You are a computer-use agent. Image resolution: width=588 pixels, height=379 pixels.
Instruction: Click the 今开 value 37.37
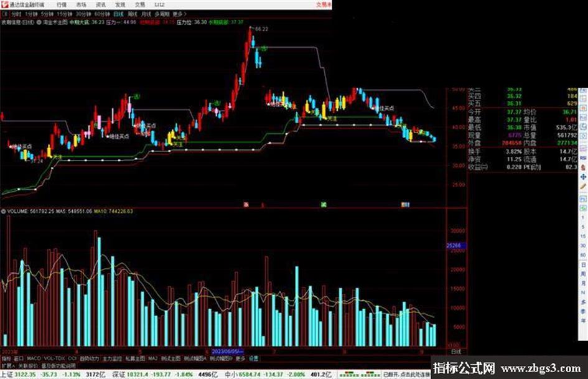514,112
